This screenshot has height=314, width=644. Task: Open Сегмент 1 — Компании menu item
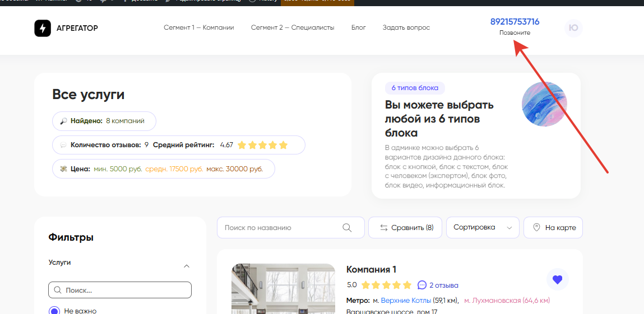tap(198, 27)
